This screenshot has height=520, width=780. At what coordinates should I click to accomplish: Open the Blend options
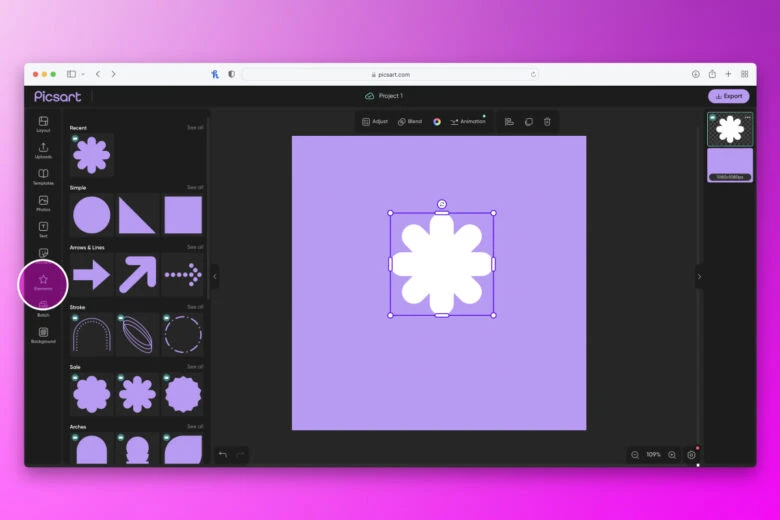(x=410, y=122)
